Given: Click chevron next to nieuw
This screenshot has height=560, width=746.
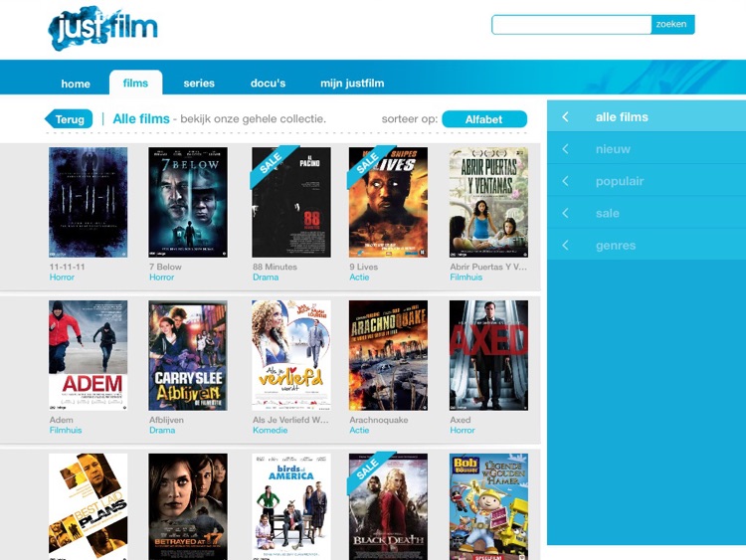Looking at the screenshot, I should [565, 149].
